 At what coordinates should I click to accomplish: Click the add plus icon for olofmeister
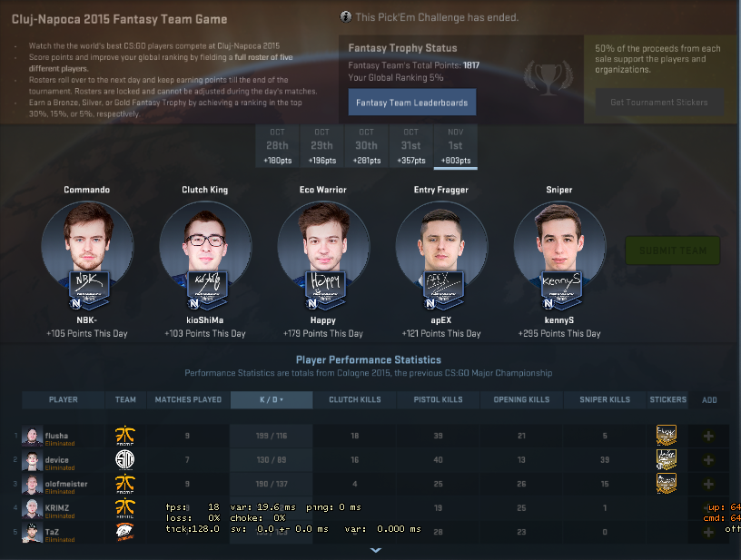[708, 484]
